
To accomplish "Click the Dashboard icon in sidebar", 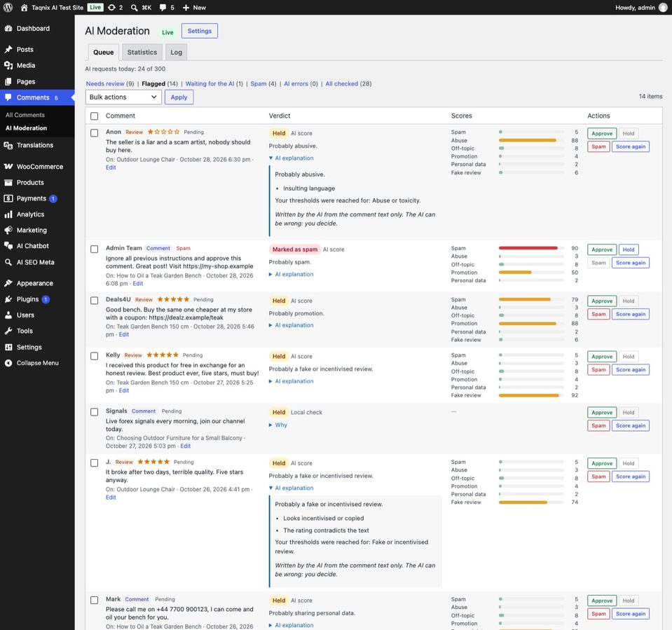I will pos(8,28).
